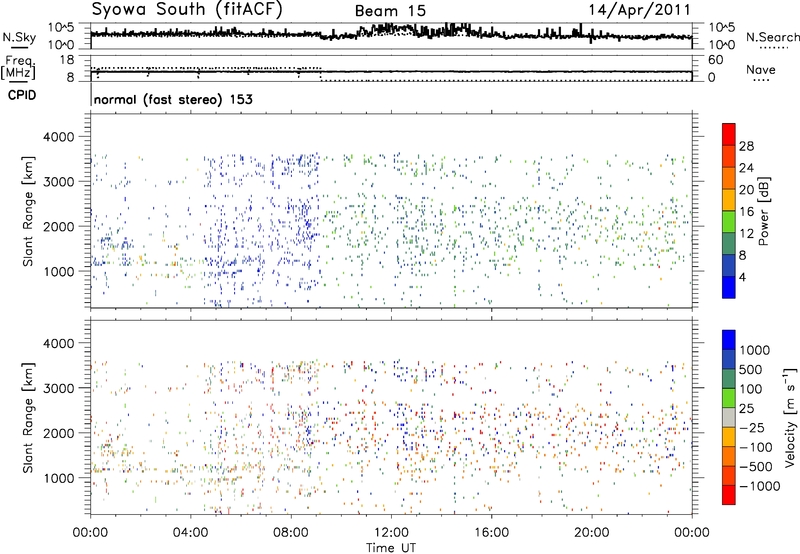Screen dimensions: 800x554
Task: Click the gray Velocity colorbar segment
Action: [x=729, y=417]
